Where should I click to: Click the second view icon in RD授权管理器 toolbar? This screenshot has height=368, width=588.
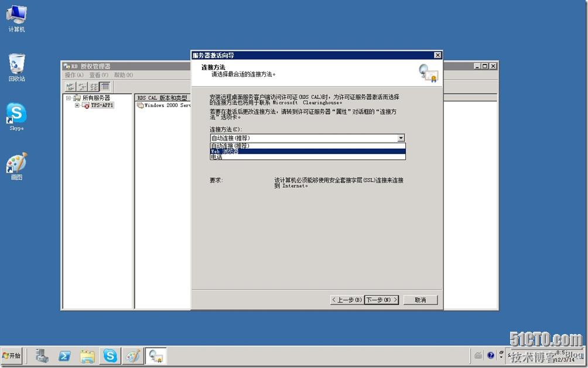click(x=82, y=87)
